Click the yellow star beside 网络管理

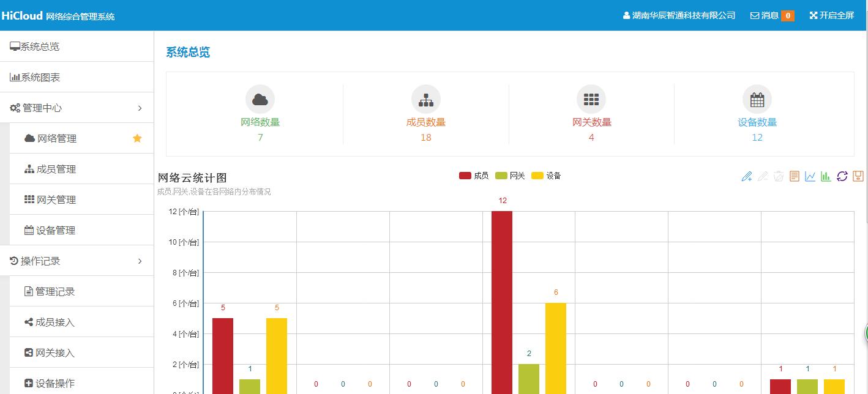pos(137,138)
